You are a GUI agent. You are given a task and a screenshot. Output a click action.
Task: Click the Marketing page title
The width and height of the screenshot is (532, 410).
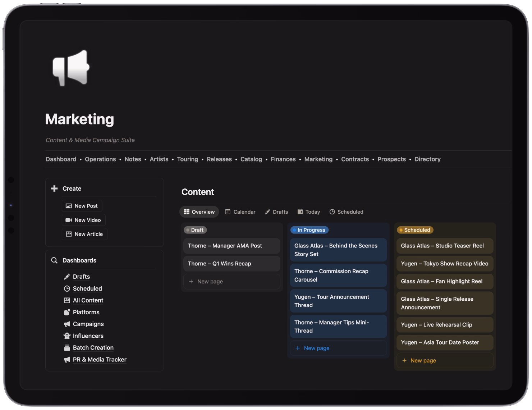coord(79,119)
